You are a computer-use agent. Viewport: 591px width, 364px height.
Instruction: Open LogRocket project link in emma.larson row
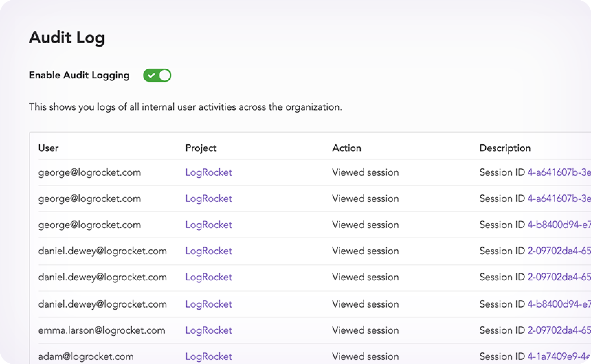coord(209,330)
